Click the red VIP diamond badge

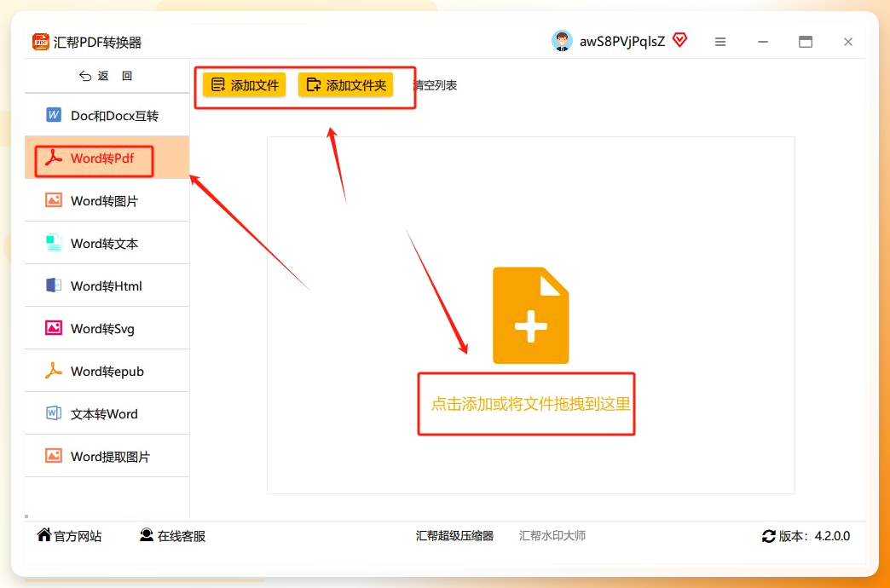point(679,40)
